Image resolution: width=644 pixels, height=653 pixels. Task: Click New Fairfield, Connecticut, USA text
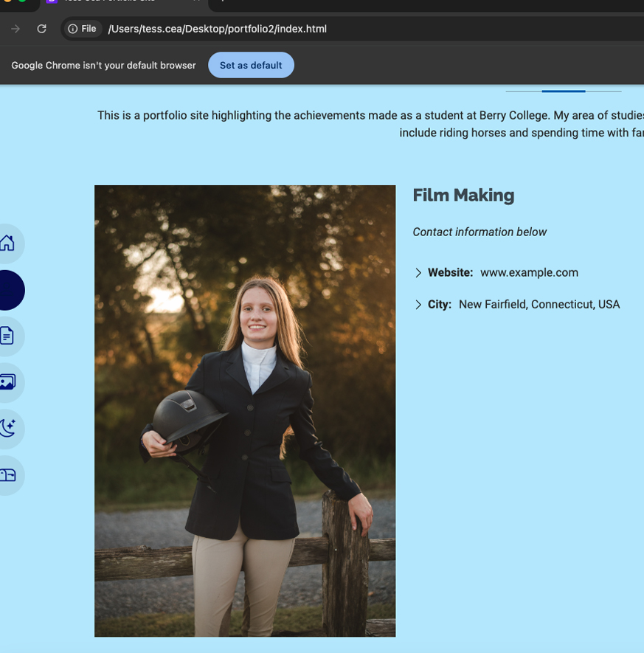(539, 305)
